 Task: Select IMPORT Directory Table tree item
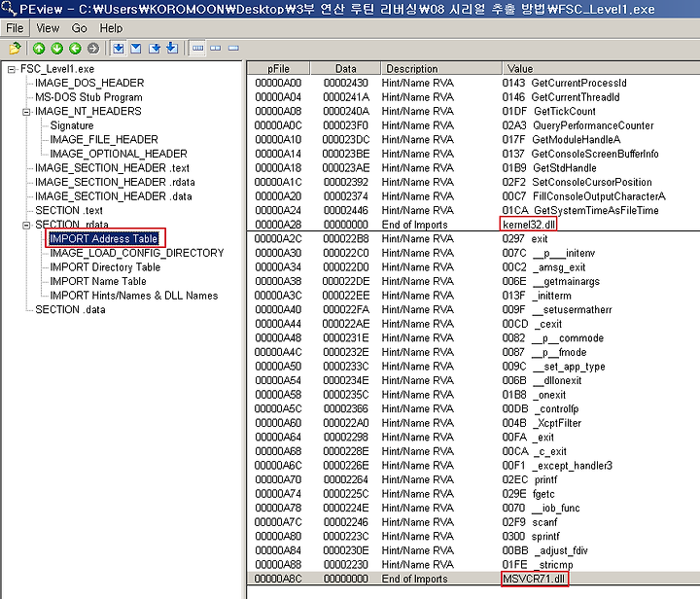[105, 267]
